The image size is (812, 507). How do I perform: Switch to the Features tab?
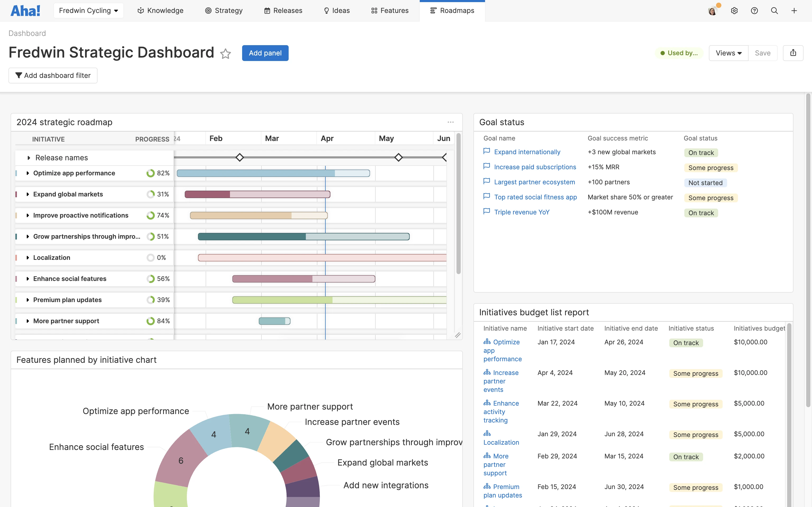389,10
